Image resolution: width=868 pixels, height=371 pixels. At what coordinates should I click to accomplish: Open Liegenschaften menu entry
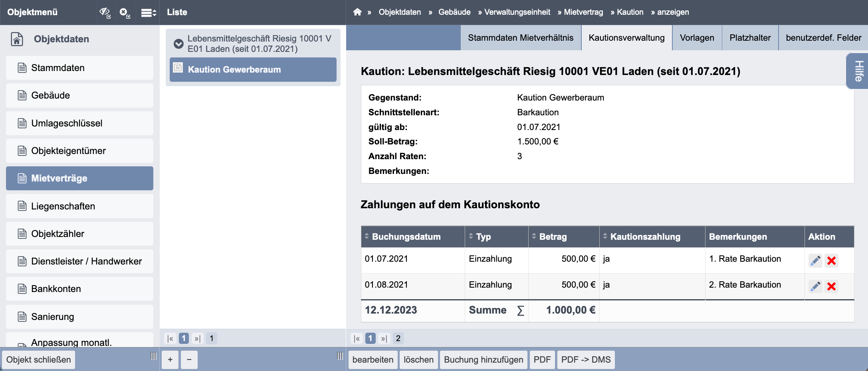(x=79, y=206)
